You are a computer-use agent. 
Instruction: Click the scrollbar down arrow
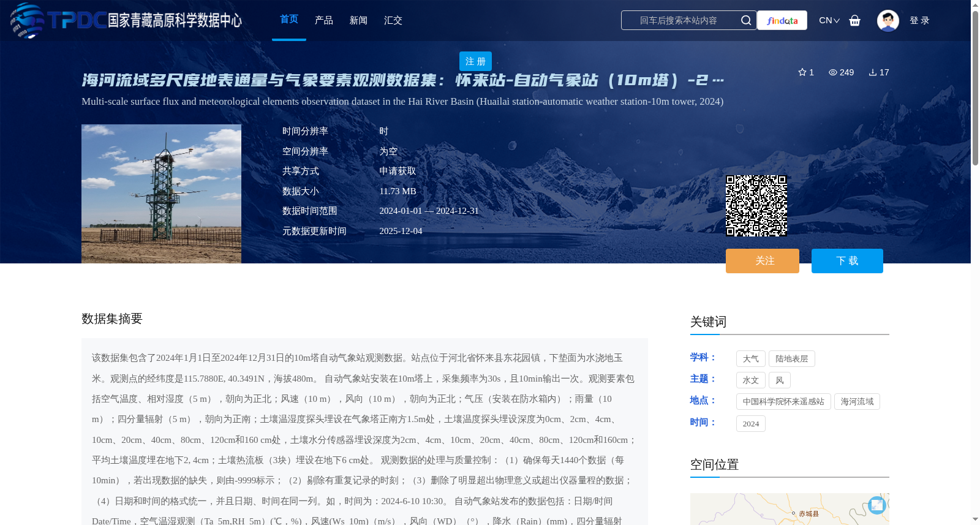(x=975, y=519)
